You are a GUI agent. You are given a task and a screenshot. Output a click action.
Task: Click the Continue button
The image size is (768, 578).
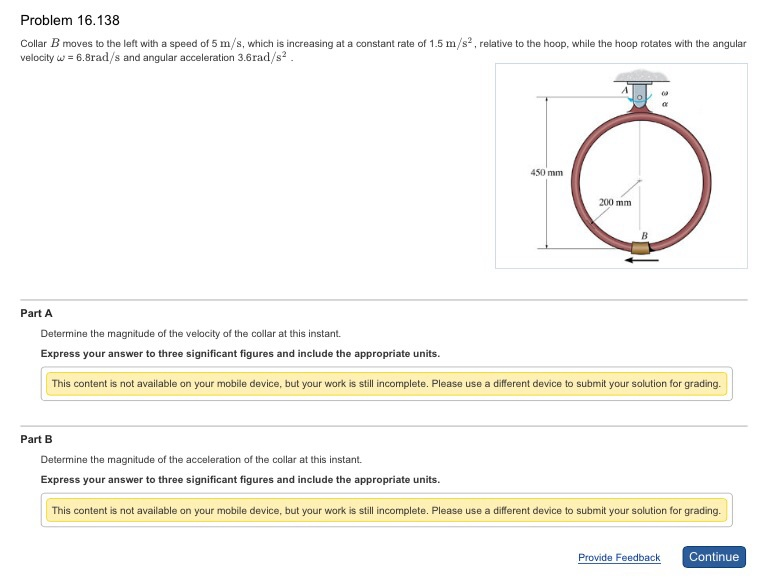(714, 557)
